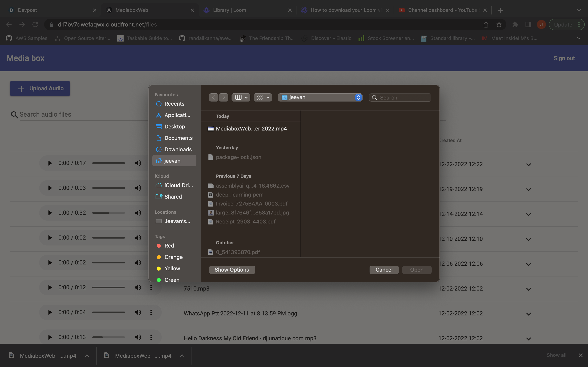Click the Cancel button in file dialog
This screenshot has height=367, width=588.
384,270
